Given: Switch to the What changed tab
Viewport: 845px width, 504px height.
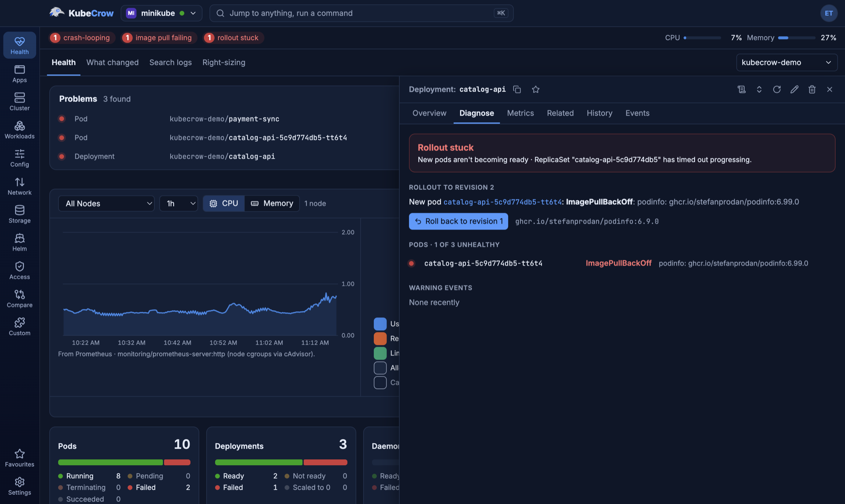Looking at the screenshot, I should (x=112, y=62).
